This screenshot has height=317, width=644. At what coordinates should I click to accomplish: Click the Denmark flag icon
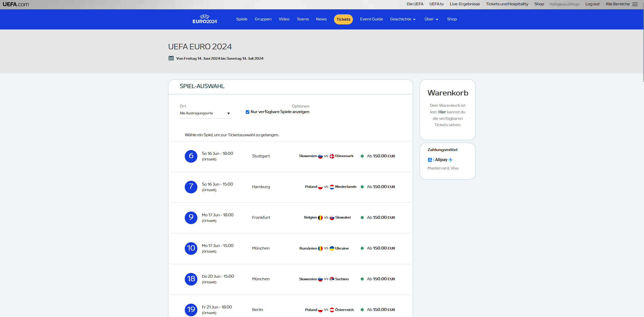coord(332,156)
